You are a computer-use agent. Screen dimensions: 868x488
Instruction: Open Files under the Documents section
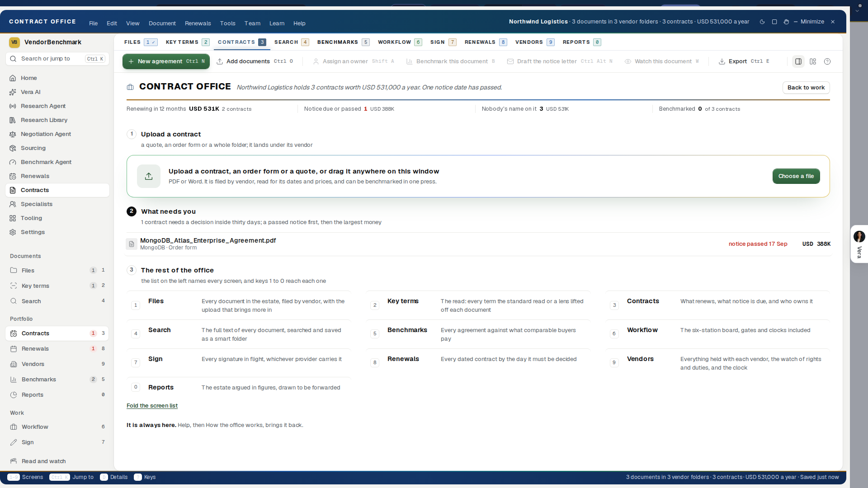(57, 270)
